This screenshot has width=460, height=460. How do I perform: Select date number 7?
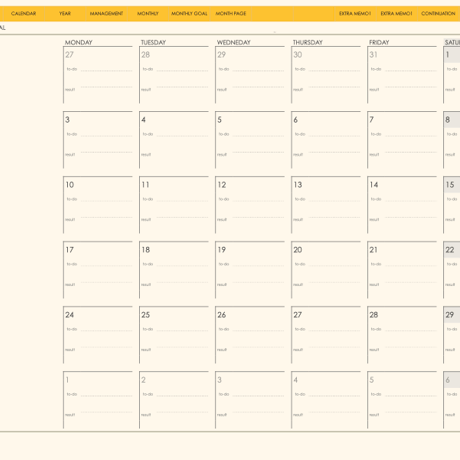click(x=372, y=120)
